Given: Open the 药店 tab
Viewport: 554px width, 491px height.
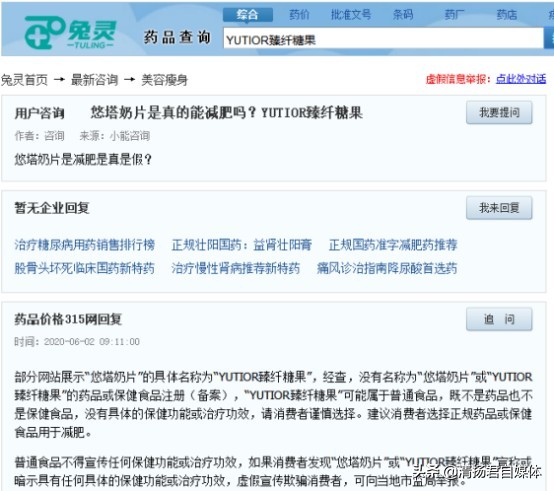Looking at the screenshot, I should 506,15.
